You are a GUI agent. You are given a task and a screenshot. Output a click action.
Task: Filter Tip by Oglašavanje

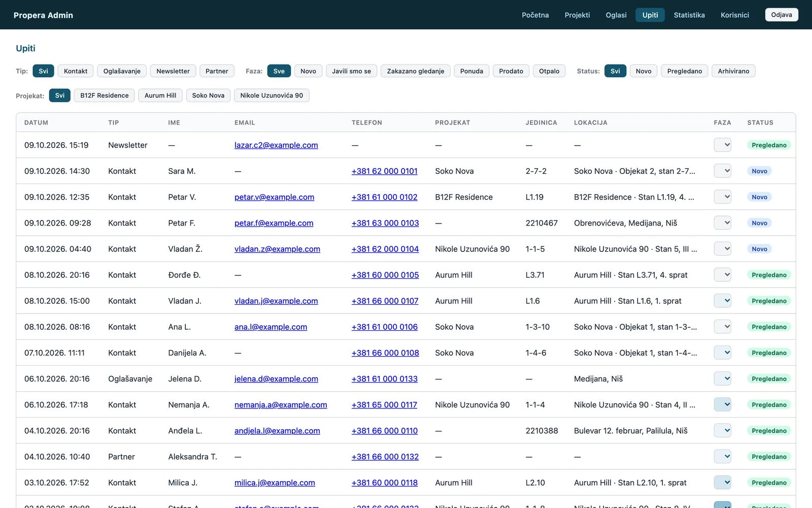pyautogui.click(x=122, y=71)
